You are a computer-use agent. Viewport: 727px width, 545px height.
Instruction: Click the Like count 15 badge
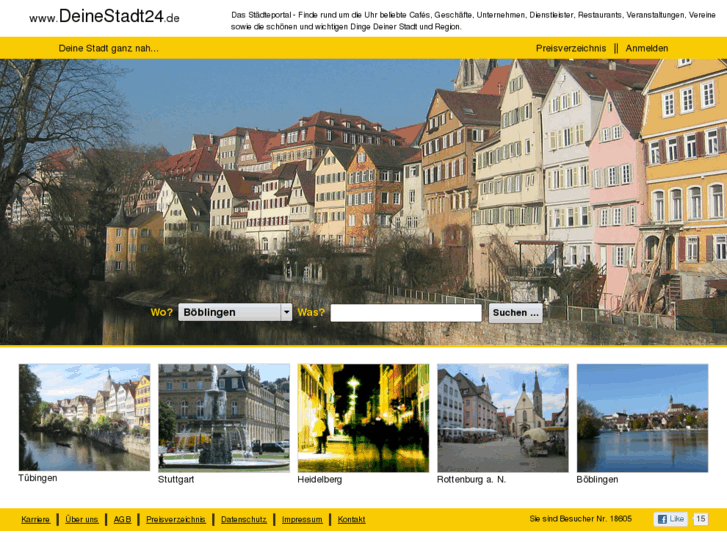point(701,519)
